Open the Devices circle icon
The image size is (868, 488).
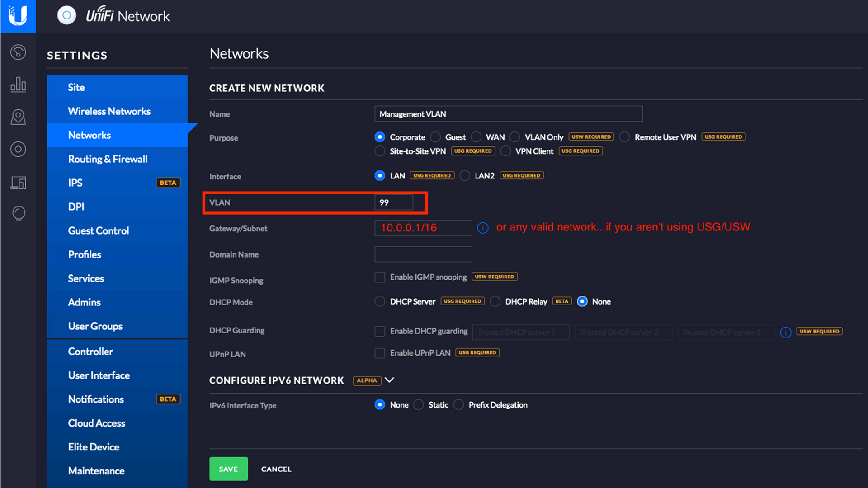point(18,149)
